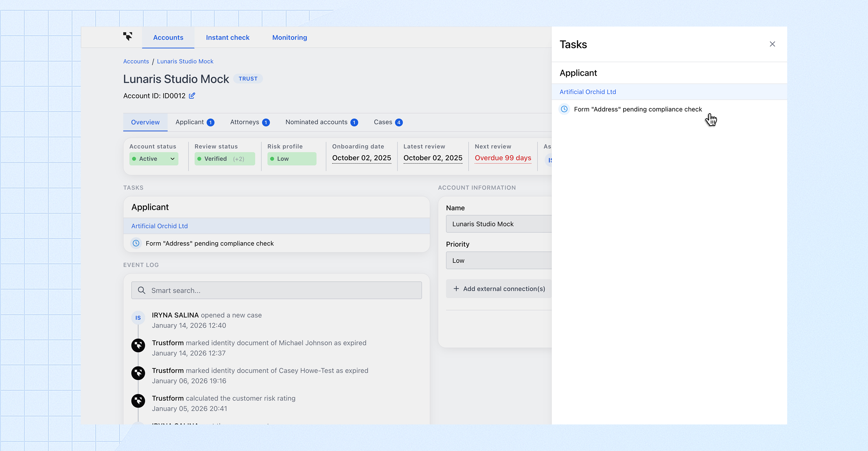Viewport: 868px width, 451px height.
Task: Click the IS avatar in event log
Action: coord(138,318)
